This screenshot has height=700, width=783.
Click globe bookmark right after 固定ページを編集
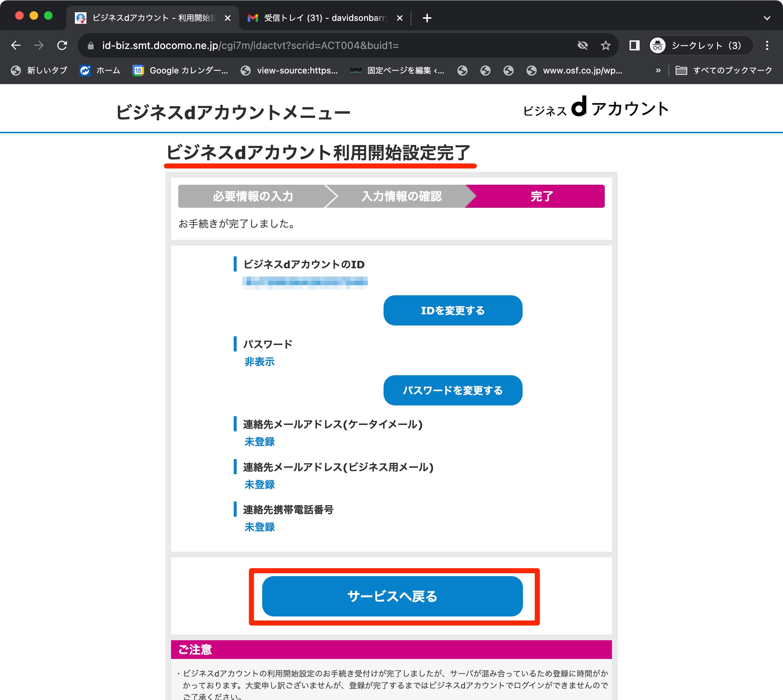click(x=462, y=70)
